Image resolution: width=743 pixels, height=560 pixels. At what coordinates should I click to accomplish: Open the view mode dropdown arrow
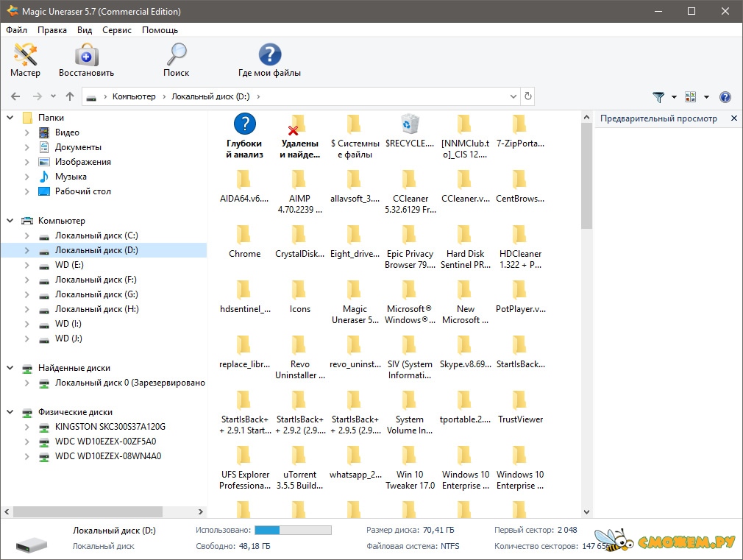(x=706, y=97)
